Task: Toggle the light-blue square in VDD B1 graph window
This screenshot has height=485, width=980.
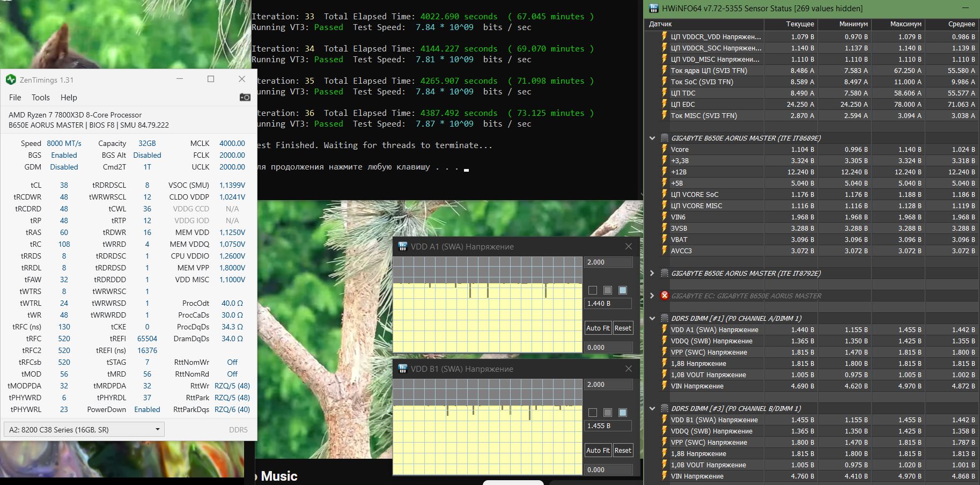Action: [623, 413]
